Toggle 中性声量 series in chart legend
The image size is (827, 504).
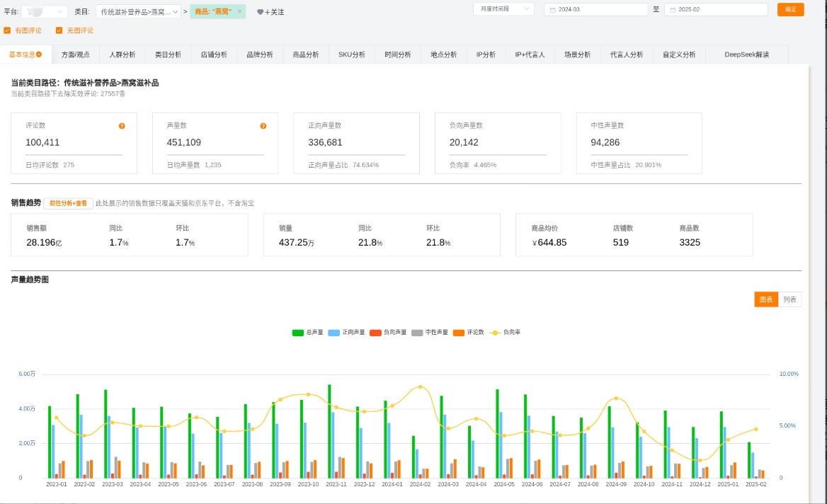coord(430,333)
